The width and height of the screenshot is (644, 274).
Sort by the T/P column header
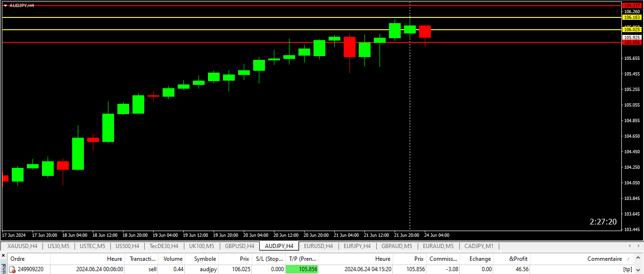[x=302, y=259]
